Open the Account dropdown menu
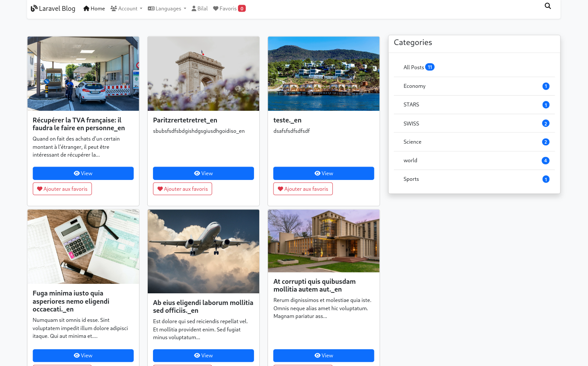588x366 pixels. (x=126, y=8)
